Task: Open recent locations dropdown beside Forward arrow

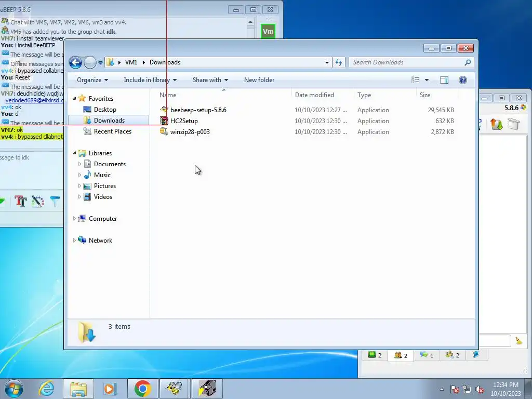Action: [x=100, y=63]
